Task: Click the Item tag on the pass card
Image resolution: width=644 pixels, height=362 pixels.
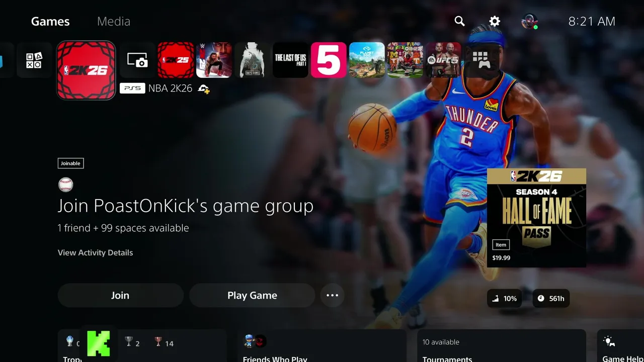Action: point(501,245)
